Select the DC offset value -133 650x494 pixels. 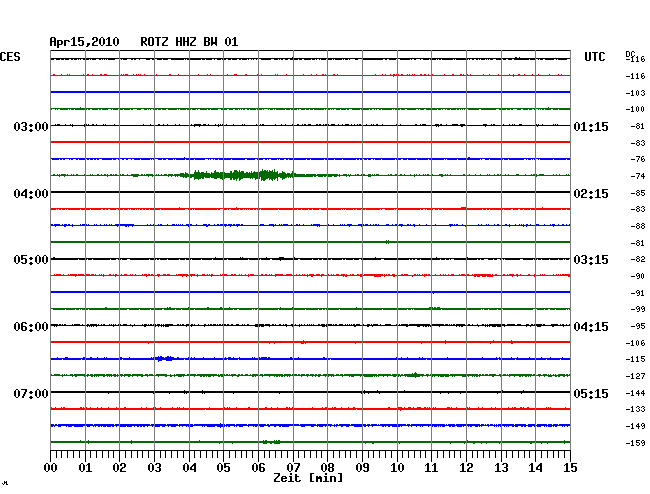[x=635, y=409]
